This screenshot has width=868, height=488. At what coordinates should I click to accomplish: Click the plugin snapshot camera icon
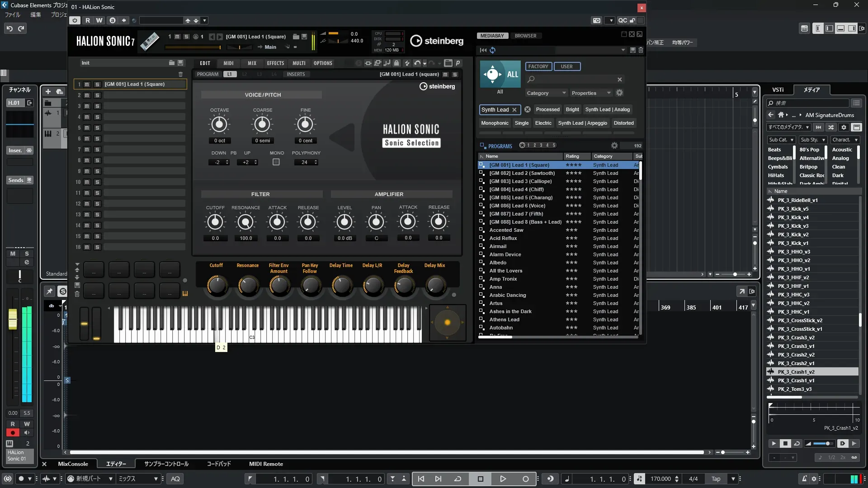coord(597,20)
